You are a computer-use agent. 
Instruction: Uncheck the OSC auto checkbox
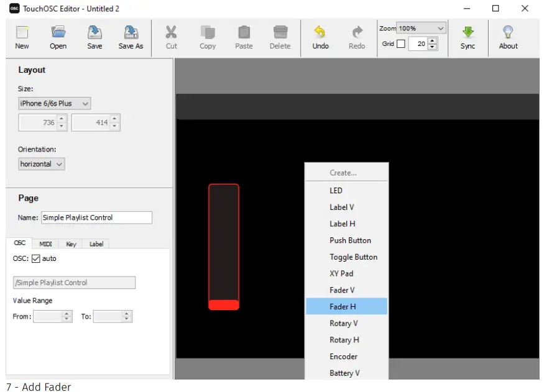click(35, 258)
